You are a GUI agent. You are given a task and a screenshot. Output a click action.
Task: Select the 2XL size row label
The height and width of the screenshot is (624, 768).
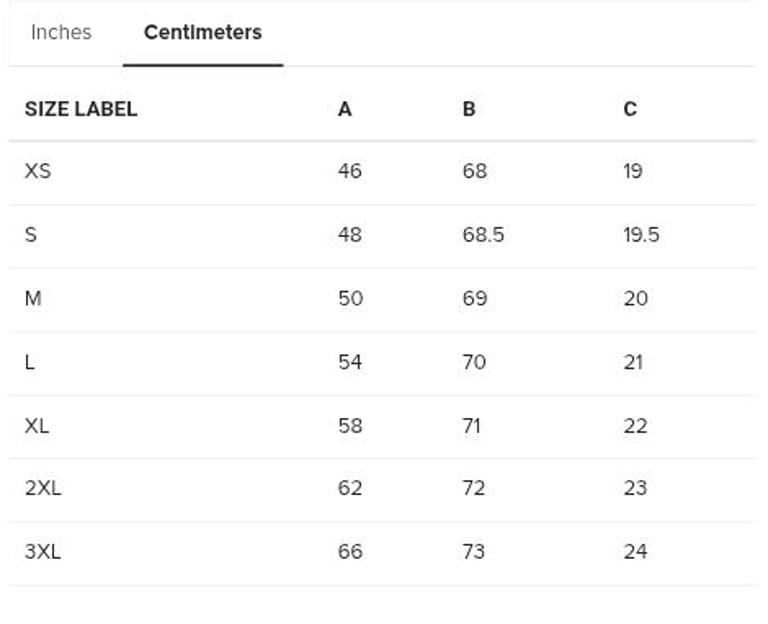(43, 488)
